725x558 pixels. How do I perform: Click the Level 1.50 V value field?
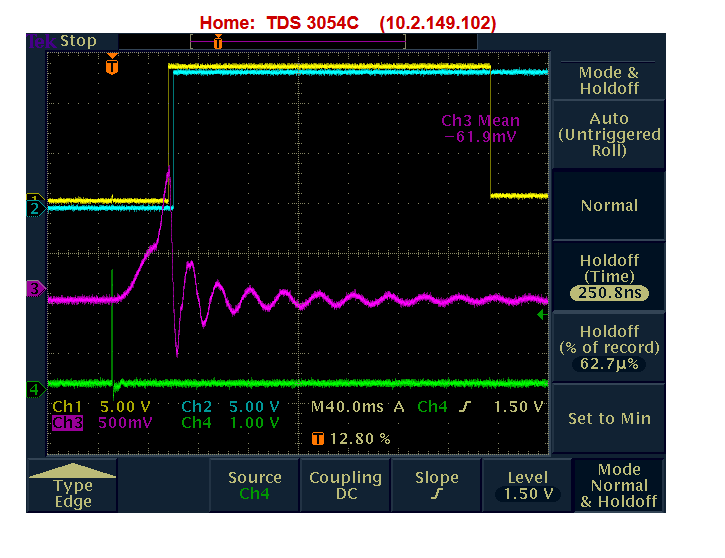point(528,494)
